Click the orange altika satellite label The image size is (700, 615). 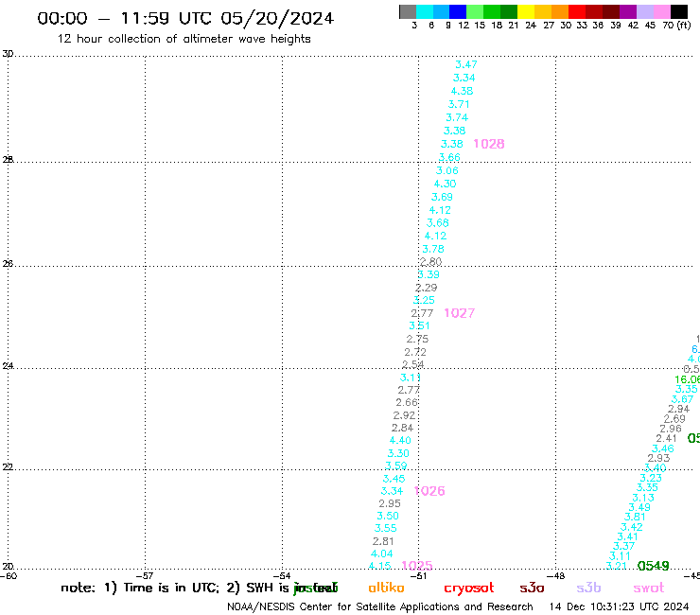pos(386,588)
